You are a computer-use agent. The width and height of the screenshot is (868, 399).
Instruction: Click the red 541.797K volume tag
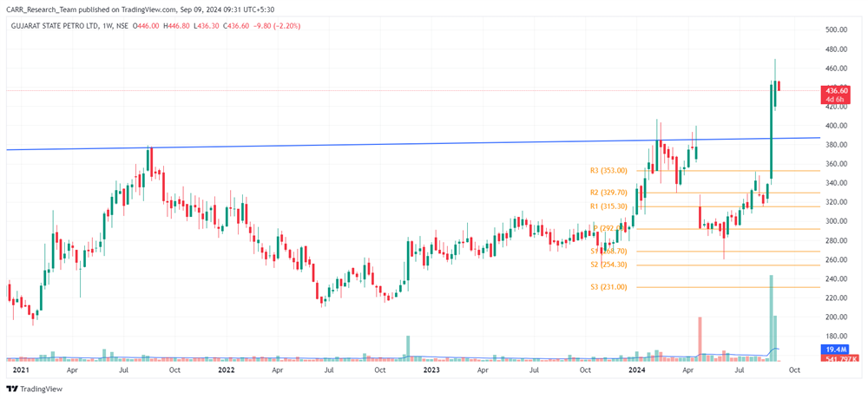[x=840, y=358]
